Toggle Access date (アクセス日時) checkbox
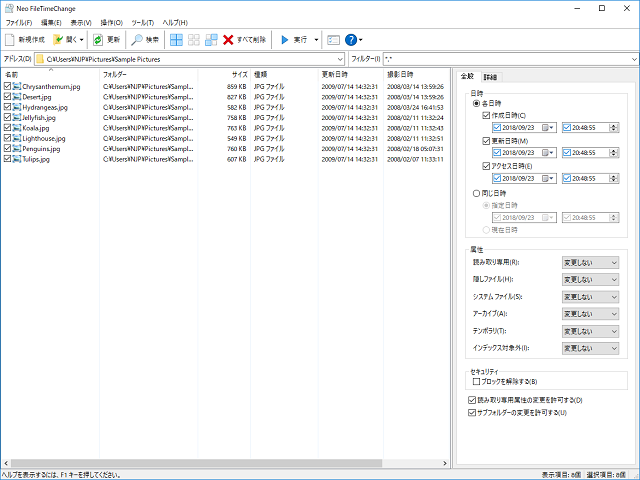 point(486,166)
